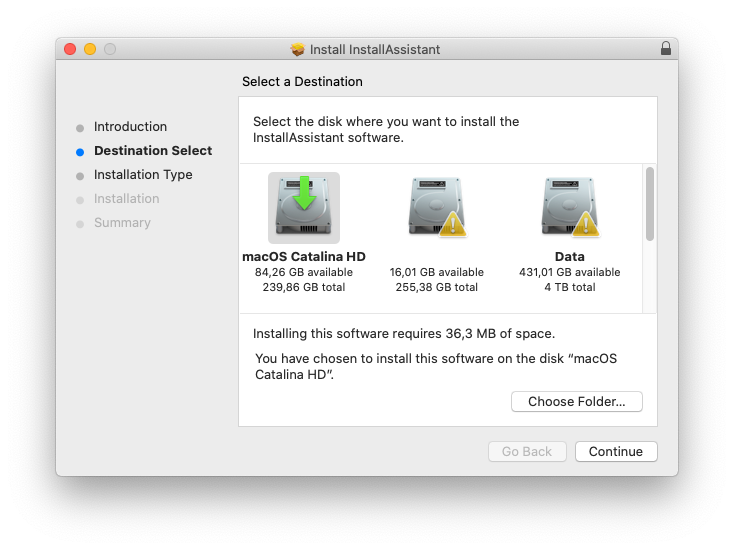Click the package icon in window title
This screenshot has width=734, height=550.
pos(297,49)
